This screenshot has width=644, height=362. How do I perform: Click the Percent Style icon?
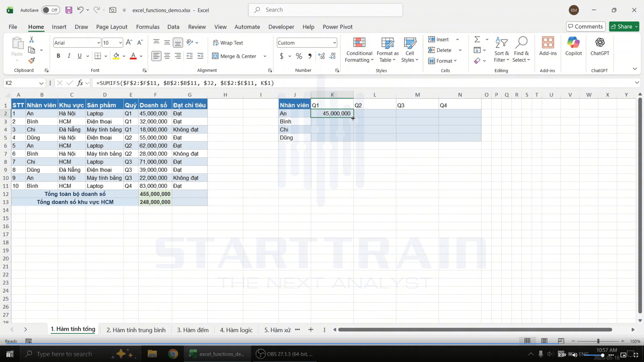[x=299, y=56]
